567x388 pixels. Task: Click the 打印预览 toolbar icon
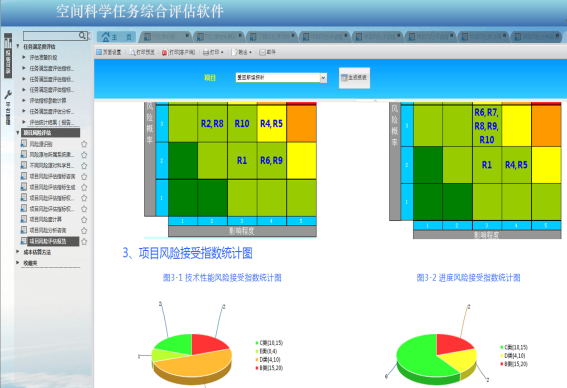coord(132,52)
